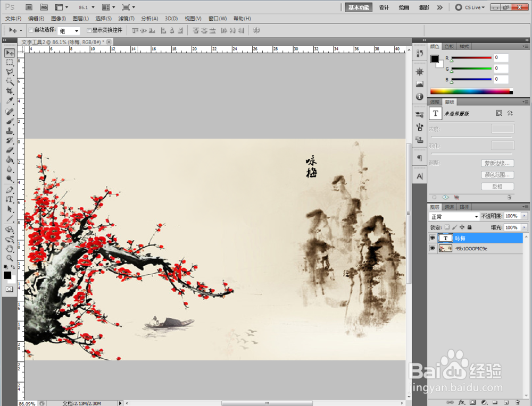Screen dimensions: 532x406
Task: Toggle Quick Mask mode
Action: 9,289
